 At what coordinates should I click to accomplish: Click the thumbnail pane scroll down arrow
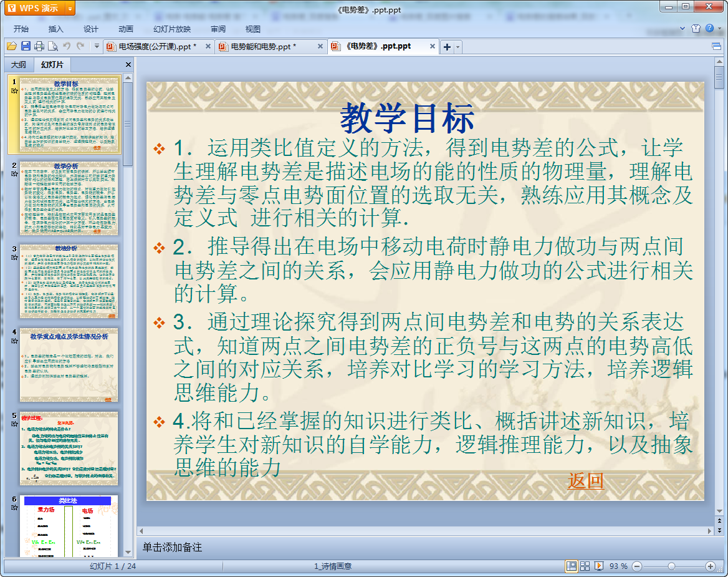point(128,553)
